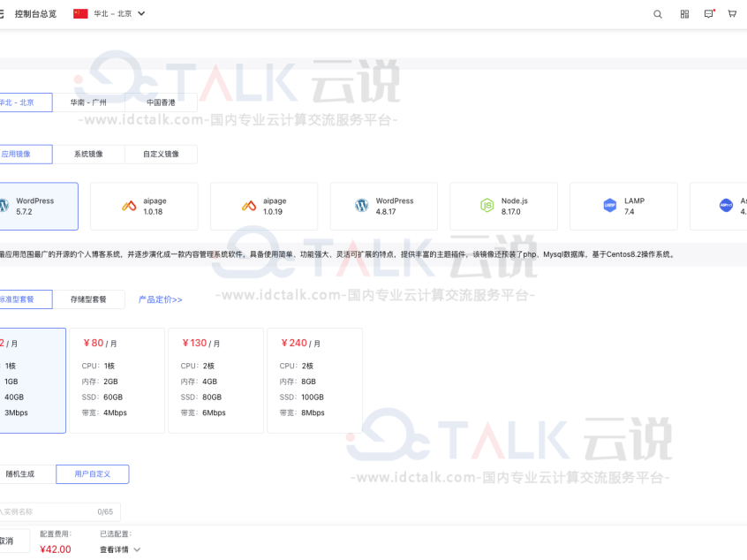This screenshot has height=560, width=747.
Task: Focus the instance name input field
Action: coord(58,512)
